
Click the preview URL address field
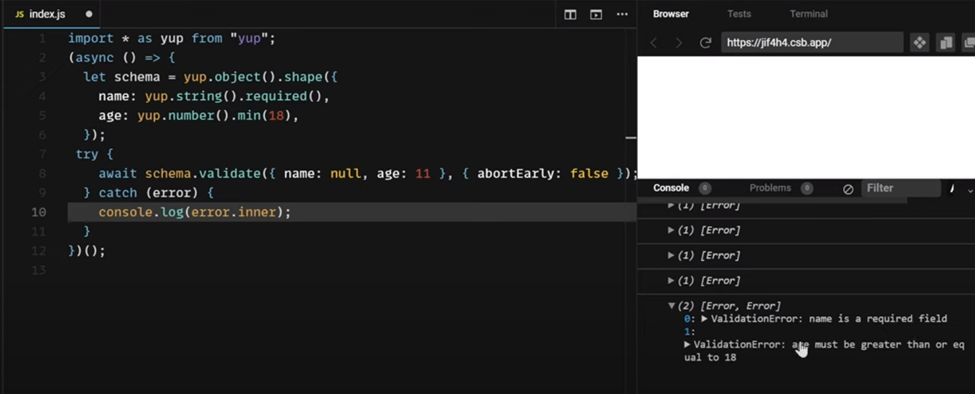coord(812,43)
